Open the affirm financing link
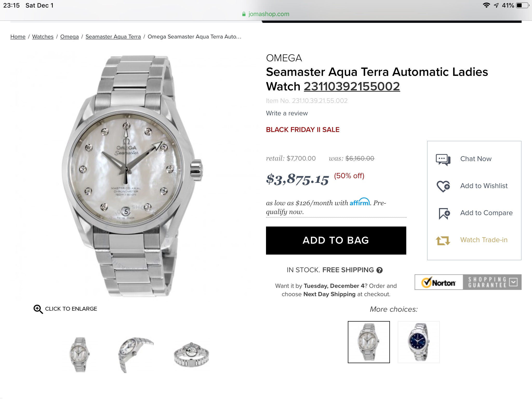Viewport: 532px width, 399px height. click(360, 202)
